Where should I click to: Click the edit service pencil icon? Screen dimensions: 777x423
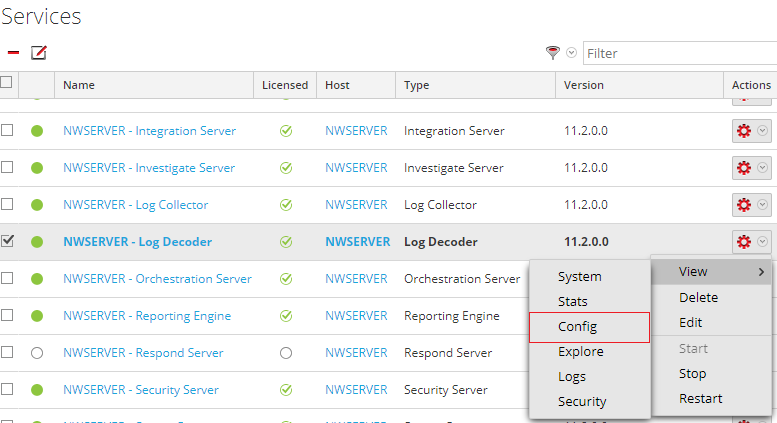tap(39, 53)
